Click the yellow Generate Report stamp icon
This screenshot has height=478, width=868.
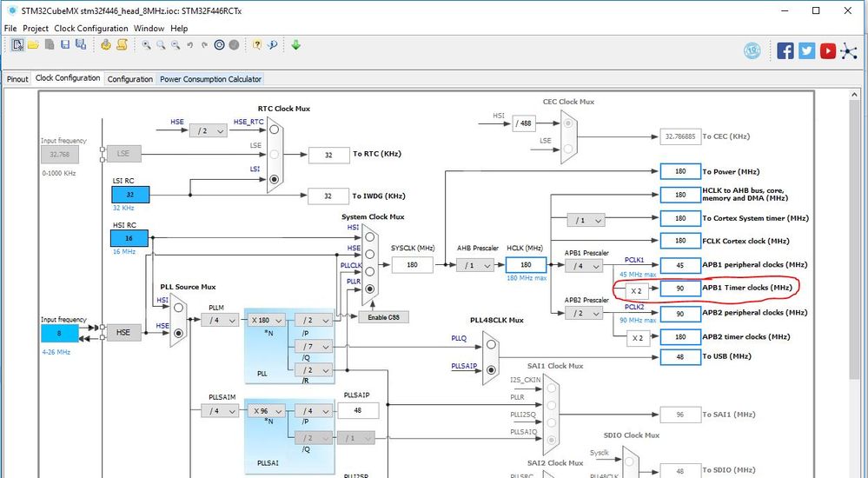click(106, 45)
